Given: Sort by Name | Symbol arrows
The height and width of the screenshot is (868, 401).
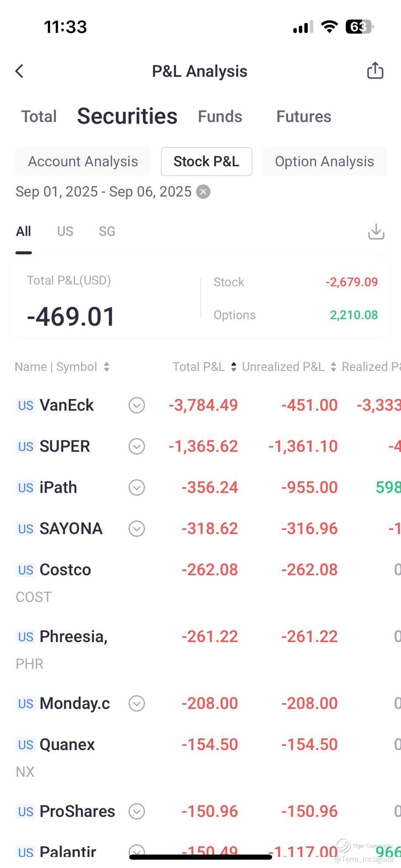Looking at the screenshot, I should coord(107,367).
